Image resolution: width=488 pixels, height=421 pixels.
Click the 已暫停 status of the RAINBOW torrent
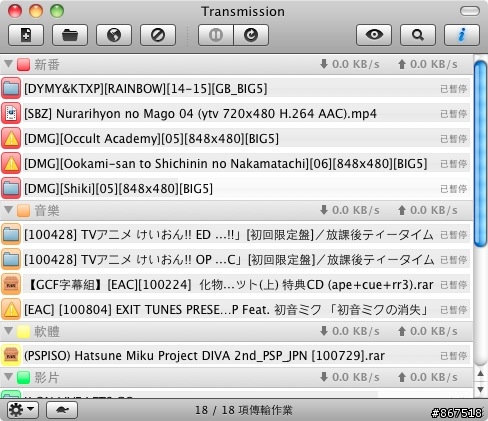(453, 89)
